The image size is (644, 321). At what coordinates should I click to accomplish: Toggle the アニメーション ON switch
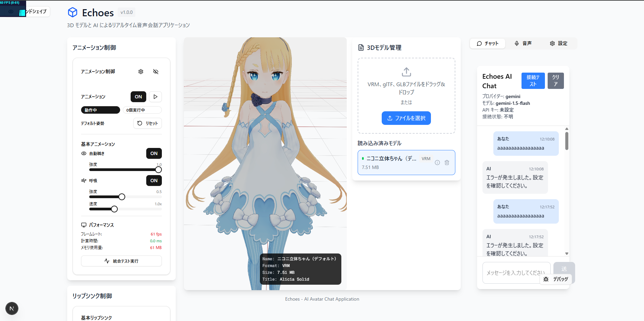point(138,97)
